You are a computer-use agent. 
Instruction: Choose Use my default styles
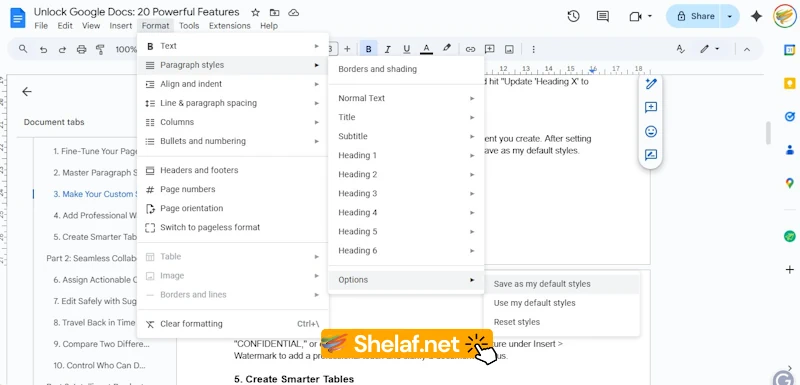click(x=561, y=303)
